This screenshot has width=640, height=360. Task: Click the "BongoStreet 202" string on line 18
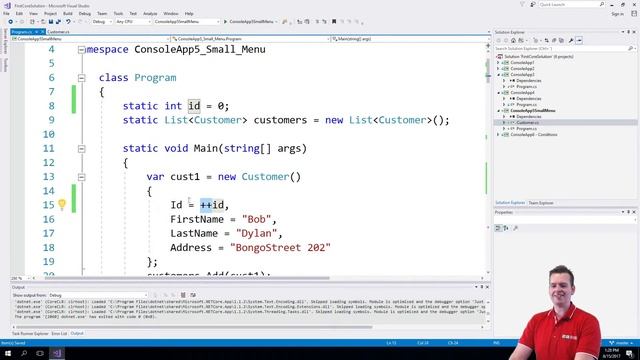tap(280, 247)
